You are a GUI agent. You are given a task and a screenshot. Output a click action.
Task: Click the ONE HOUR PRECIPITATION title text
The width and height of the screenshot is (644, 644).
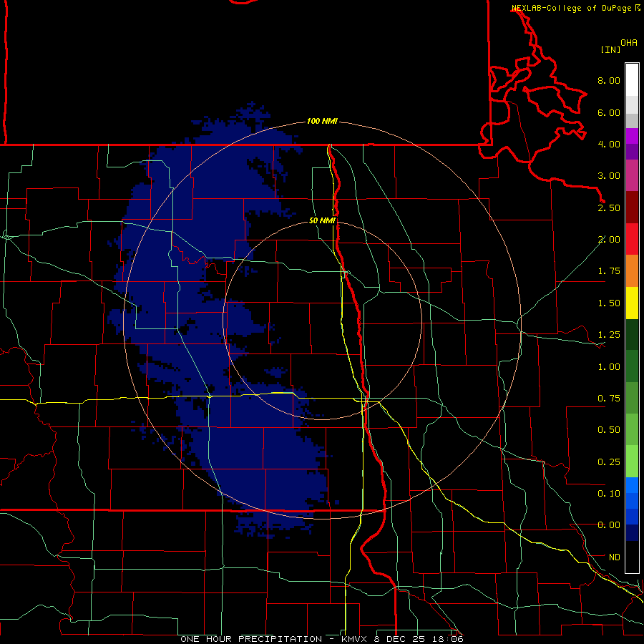coord(251,639)
